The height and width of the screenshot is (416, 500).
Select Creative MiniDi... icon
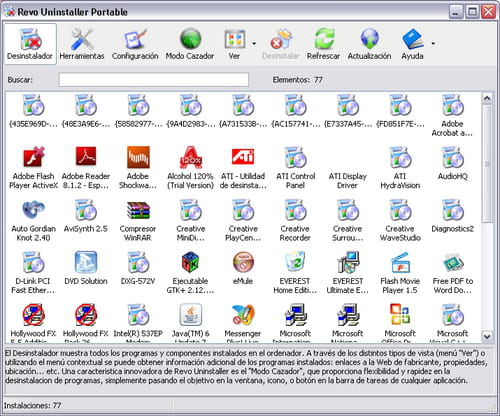[190, 209]
